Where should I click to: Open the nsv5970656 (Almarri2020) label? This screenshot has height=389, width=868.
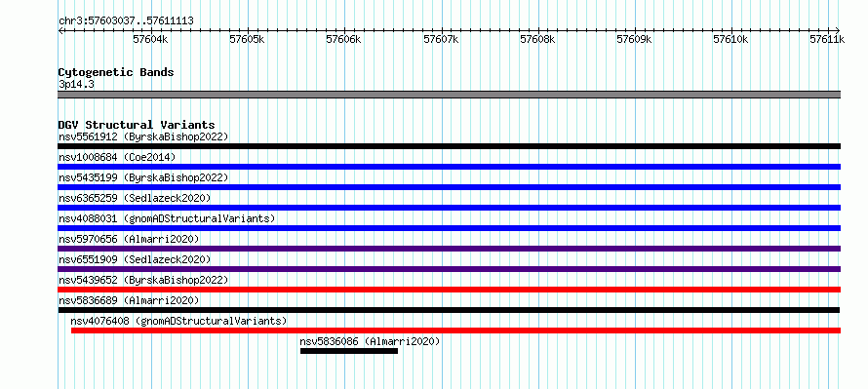pos(129,239)
